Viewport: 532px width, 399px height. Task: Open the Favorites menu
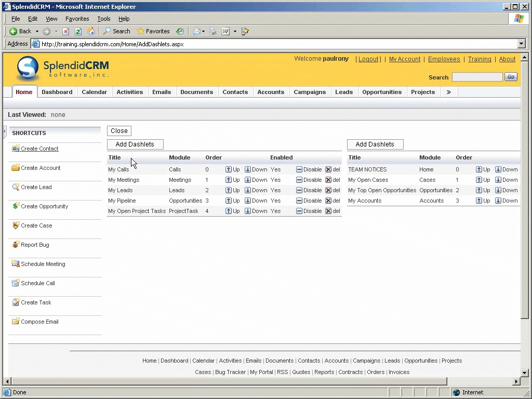(x=77, y=19)
